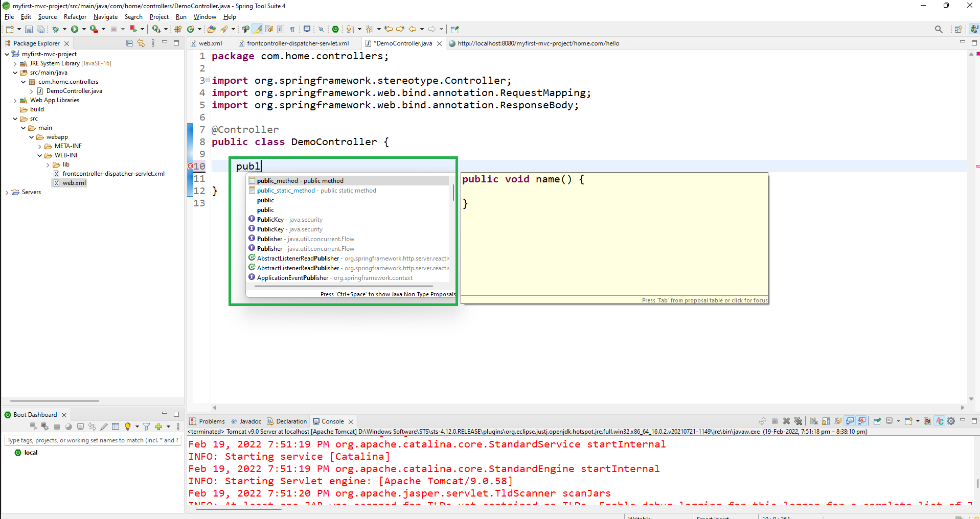
Task: Click the Debug bug icon in toolbar
Action: [56, 29]
